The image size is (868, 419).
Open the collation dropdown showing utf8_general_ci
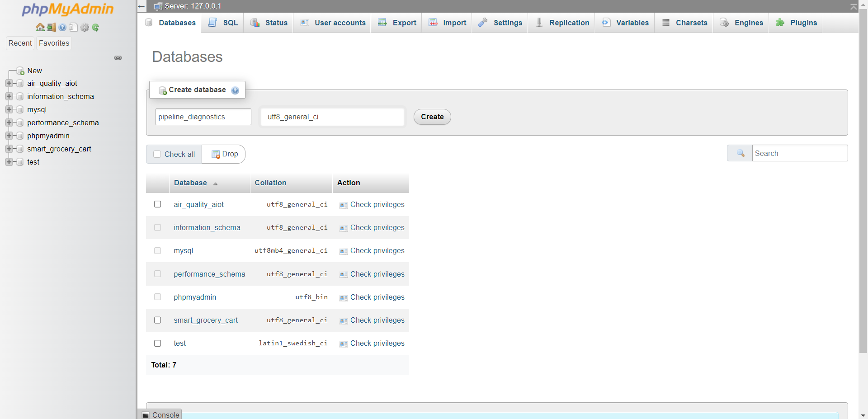[332, 117]
